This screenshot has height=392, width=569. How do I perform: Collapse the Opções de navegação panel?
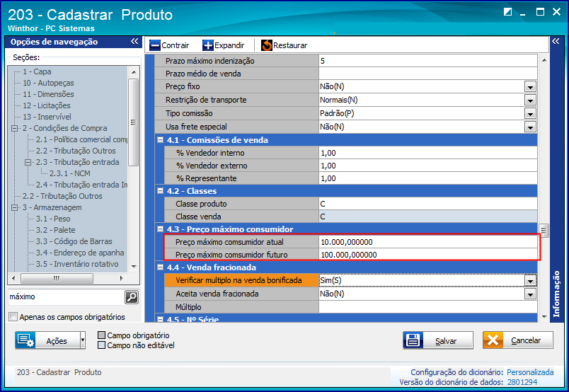134,41
